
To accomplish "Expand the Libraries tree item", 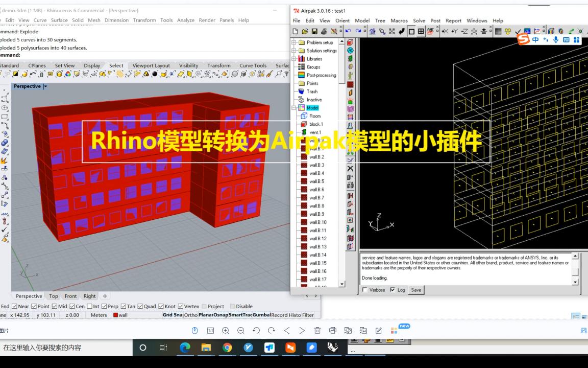I will click(x=293, y=59).
